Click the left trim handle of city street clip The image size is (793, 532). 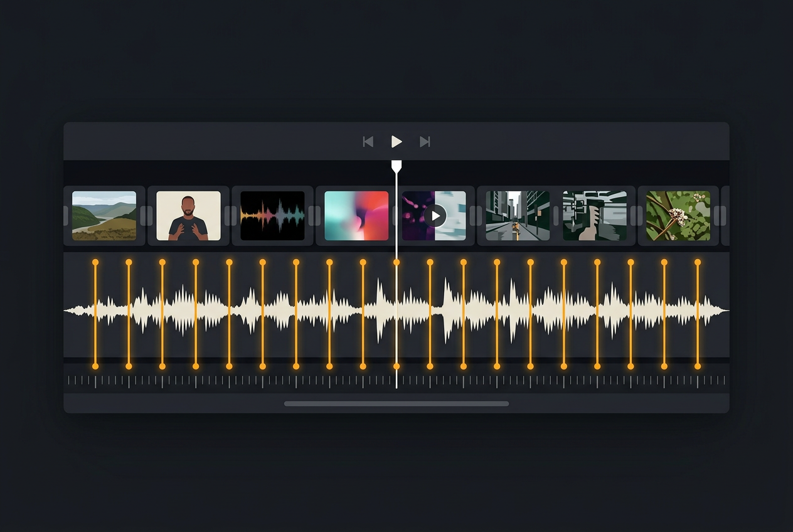point(480,216)
